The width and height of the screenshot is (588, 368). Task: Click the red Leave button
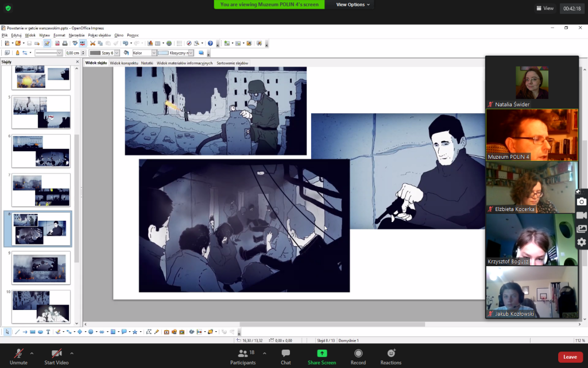570,357
